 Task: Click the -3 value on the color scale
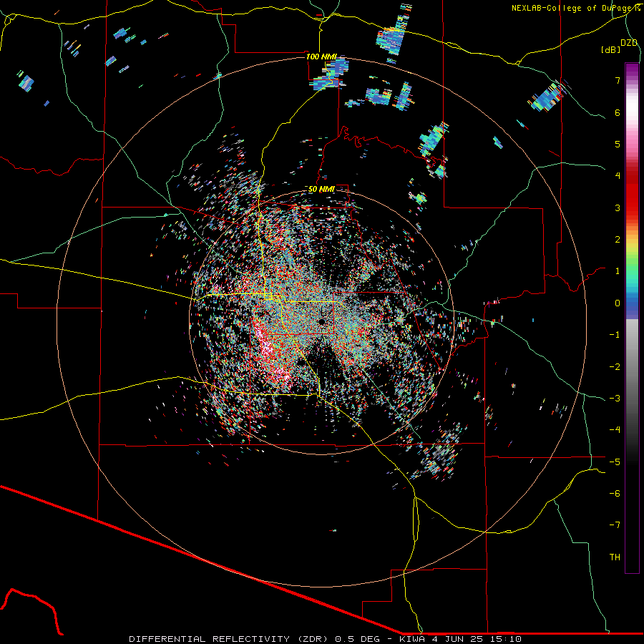tap(615, 399)
